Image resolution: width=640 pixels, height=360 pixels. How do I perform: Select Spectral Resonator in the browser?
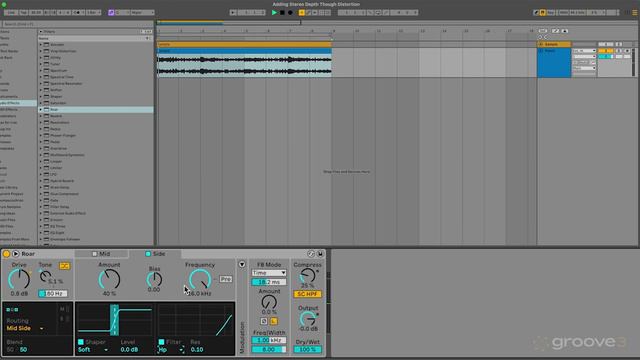(x=66, y=83)
